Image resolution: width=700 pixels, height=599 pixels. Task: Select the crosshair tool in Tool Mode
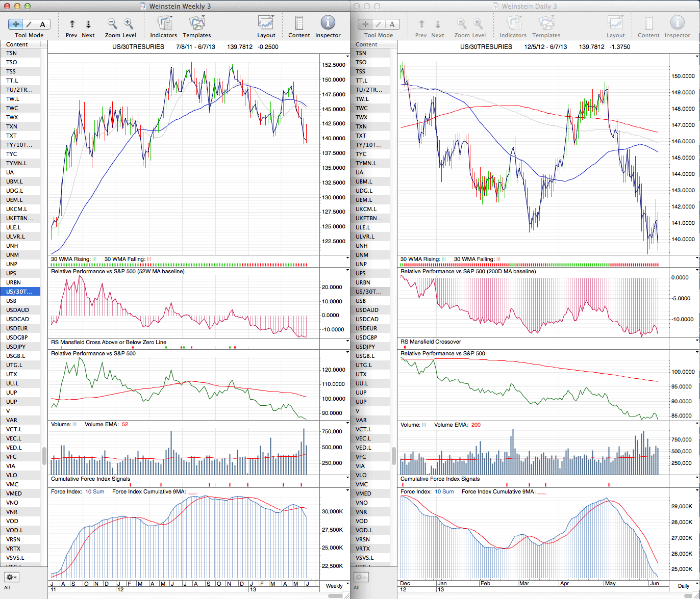click(x=16, y=24)
